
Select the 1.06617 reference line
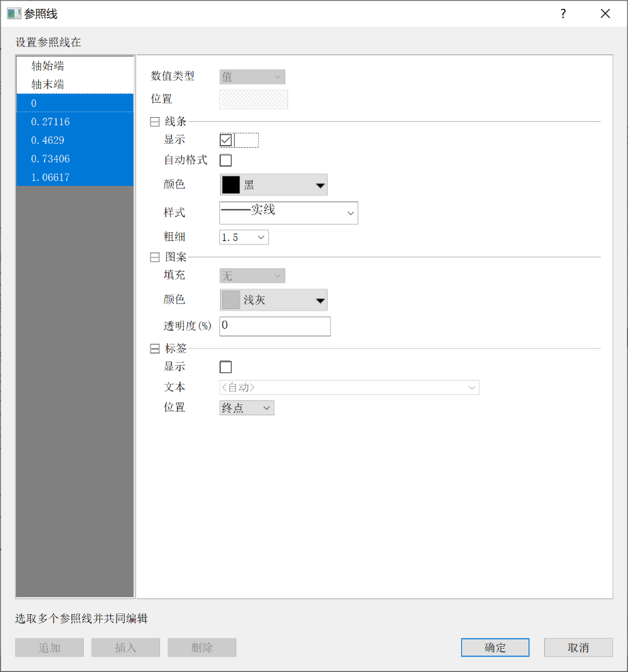click(x=50, y=177)
